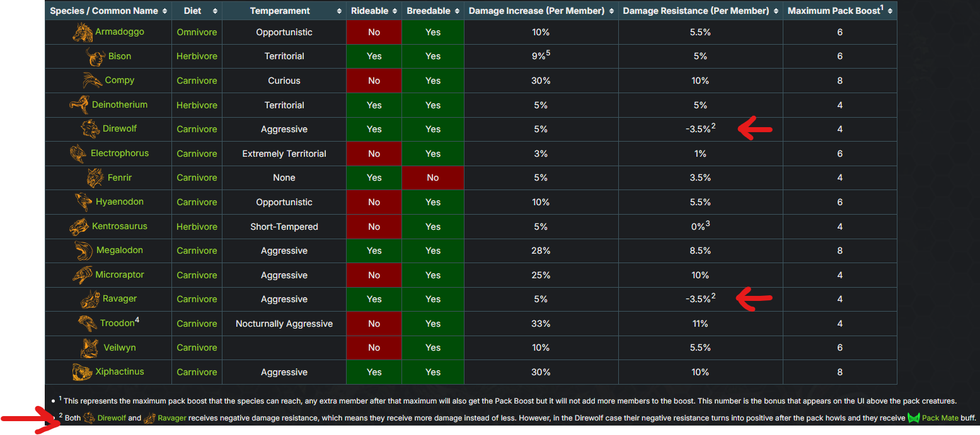Sort by Maximum Pack Boost column
The image size is (980, 435).
pyautogui.click(x=840, y=11)
